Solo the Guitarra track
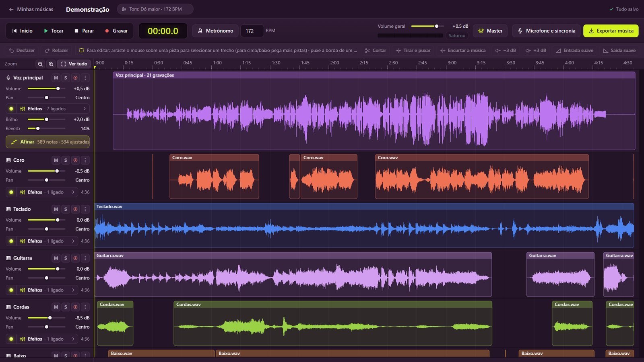644x362 pixels. (x=66, y=258)
